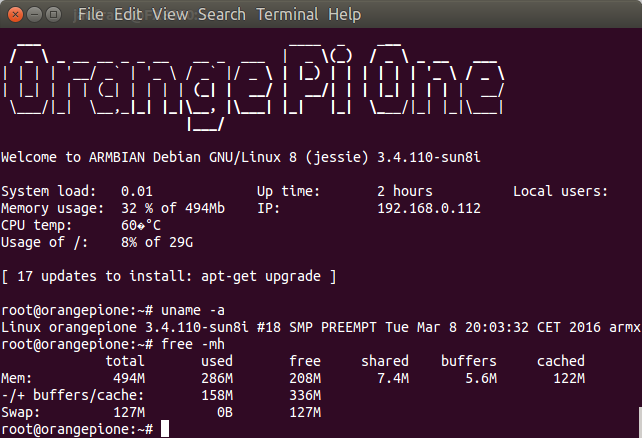This screenshot has height=438, width=642.
Task: Click the 'shared' column header
Action: tap(385, 361)
